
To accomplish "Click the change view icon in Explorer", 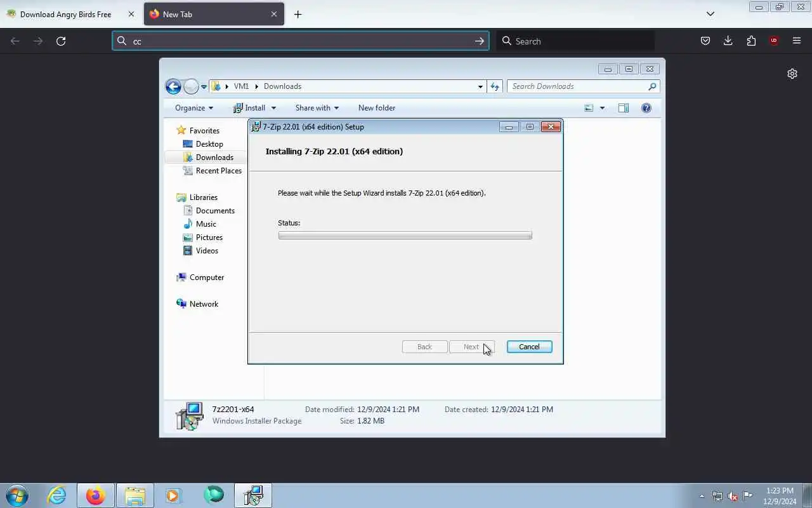I will tap(589, 108).
